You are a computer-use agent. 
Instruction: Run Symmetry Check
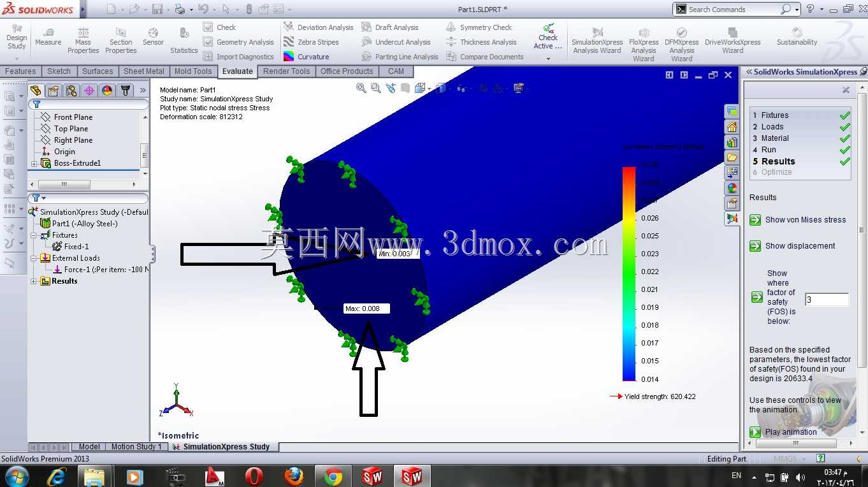[x=479, y=27]
